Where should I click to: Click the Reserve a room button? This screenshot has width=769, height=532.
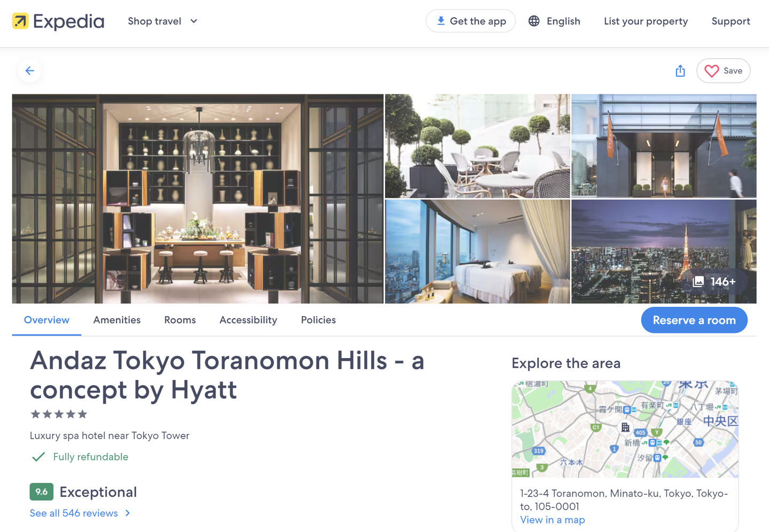tap(694, 320)
